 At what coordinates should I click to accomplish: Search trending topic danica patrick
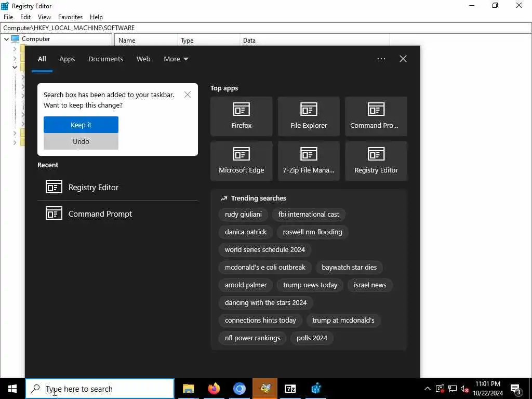(246, 232)
